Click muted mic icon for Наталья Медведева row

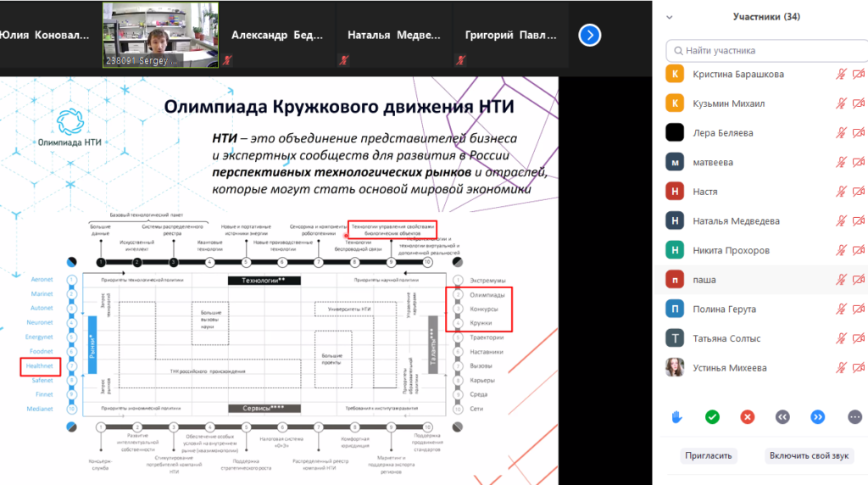pyautogui.click(x=841, y=221)
